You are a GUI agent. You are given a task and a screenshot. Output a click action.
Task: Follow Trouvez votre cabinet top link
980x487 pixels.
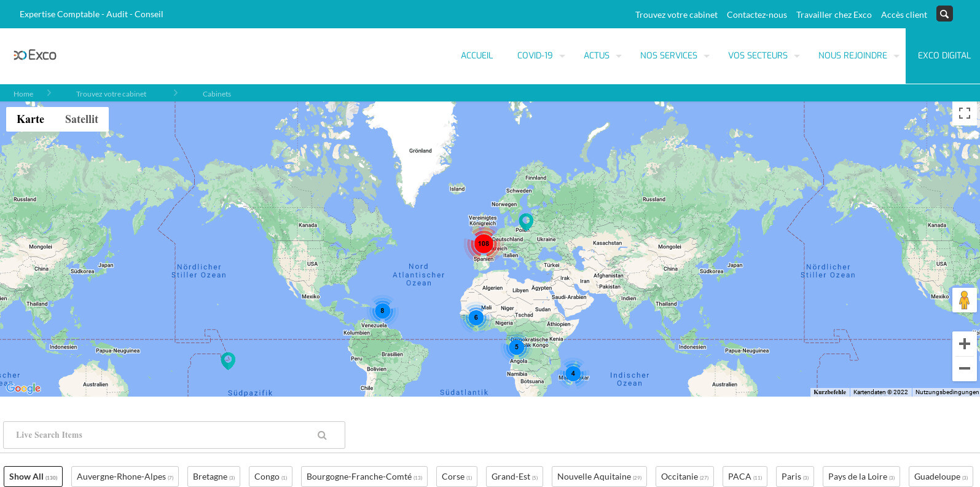[676, 15]
